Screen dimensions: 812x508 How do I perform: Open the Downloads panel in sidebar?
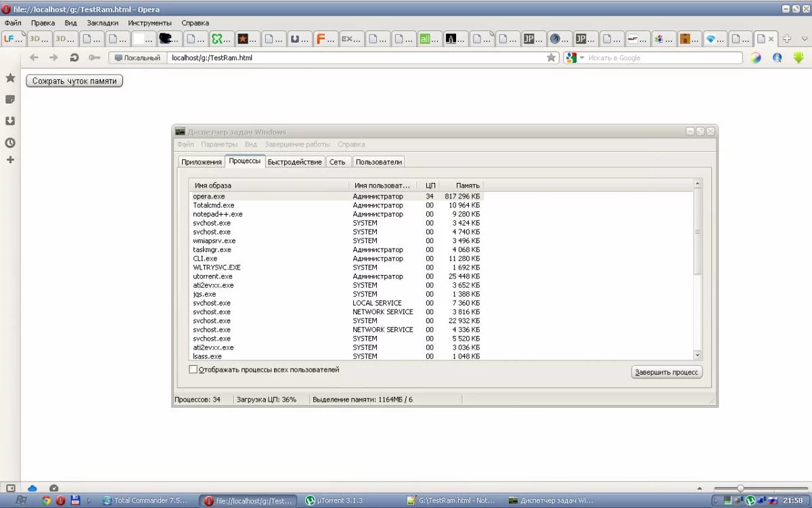pos(10,121)
